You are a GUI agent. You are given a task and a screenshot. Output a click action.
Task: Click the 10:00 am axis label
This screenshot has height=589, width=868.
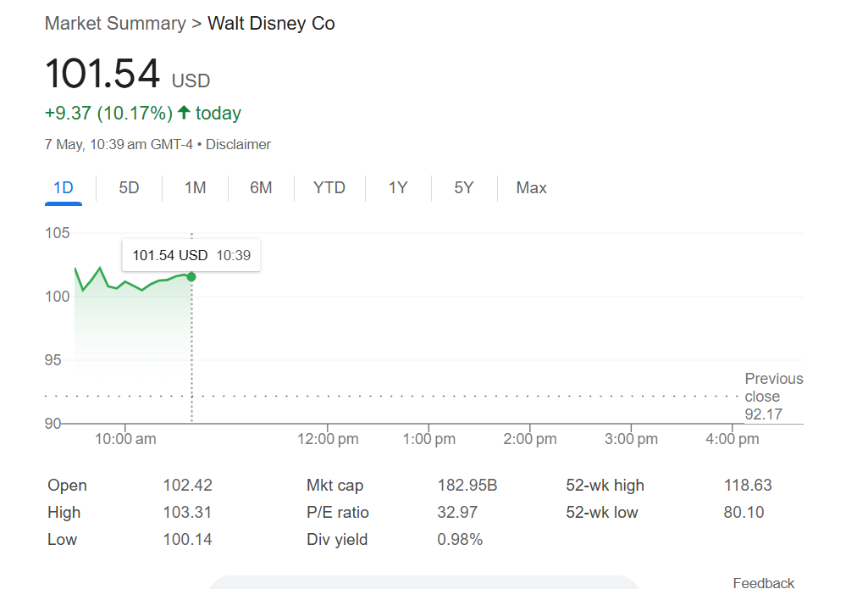click(125, 439)
